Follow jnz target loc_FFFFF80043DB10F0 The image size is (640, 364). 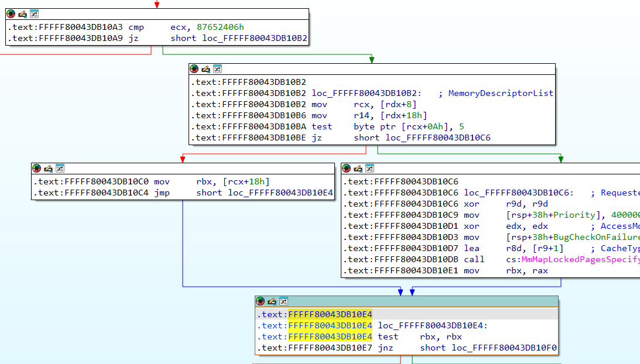[x=504, y=348]
